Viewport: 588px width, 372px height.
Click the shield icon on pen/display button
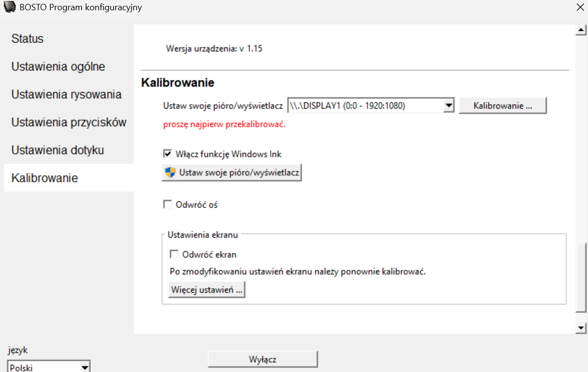pyautogui.click(x=170, y=173)
